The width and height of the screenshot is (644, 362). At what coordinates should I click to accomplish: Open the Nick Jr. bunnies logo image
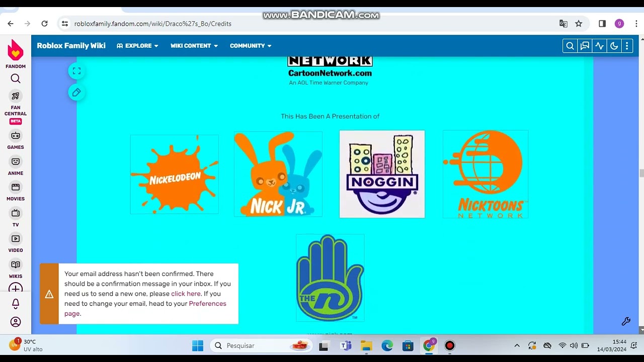click(278, 174)
